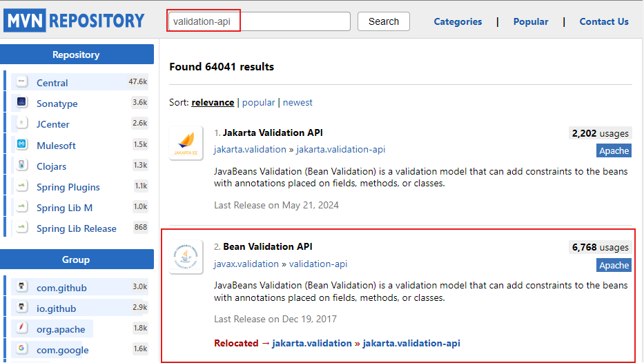Image resolution: width=644 pixels, height=363 pixels.
Task: Sort results by popular
Action: (x=258, y=102)
